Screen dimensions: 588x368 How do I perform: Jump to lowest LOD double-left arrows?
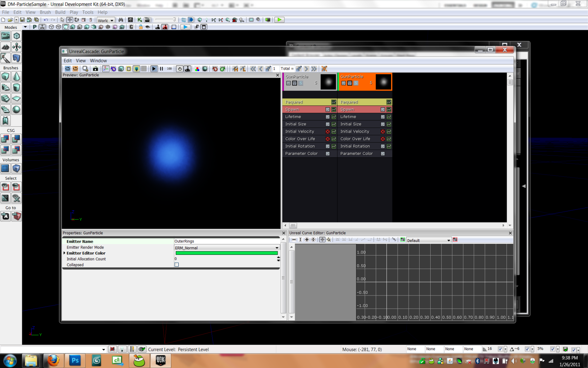pyautogui.click(x=253, y=69)
